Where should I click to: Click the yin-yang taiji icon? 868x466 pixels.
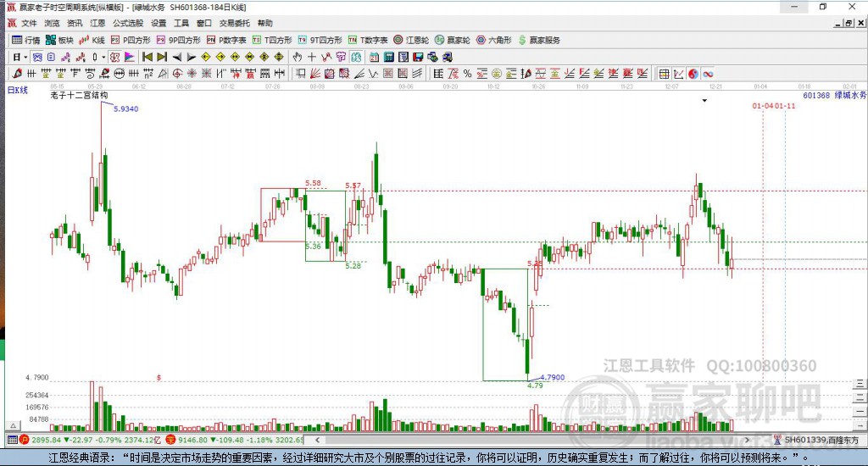693,74
